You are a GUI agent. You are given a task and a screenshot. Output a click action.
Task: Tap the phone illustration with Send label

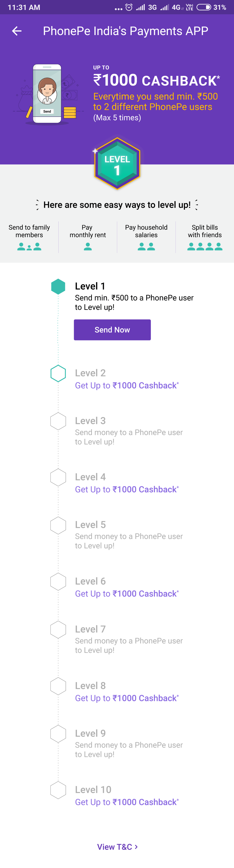pyautogui.click(x=47, y=94)
